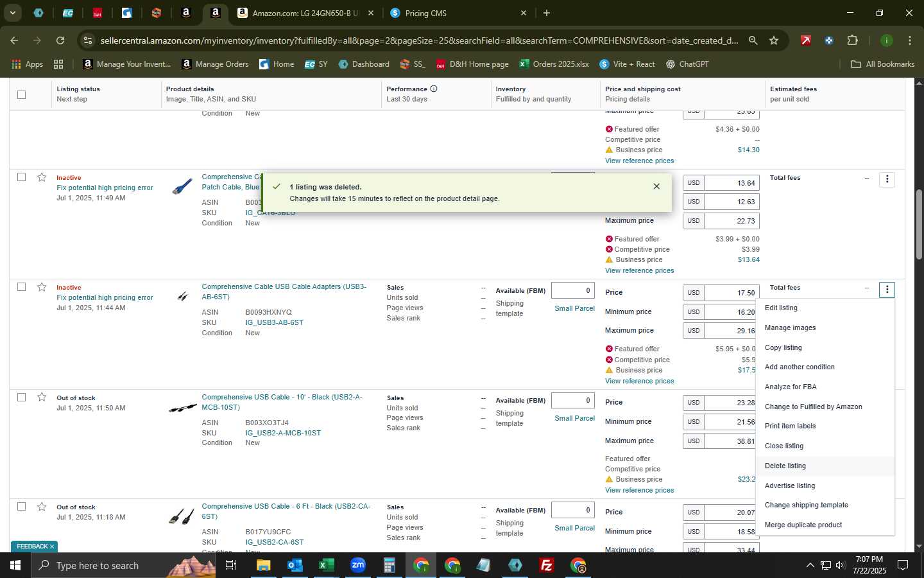Reload the page with browser refresh icon
Viewport: 924px width, 578px height.
point(60,40)
